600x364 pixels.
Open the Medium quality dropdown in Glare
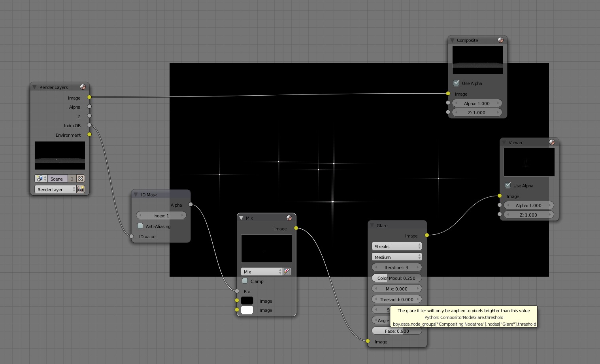click(397, 257)
